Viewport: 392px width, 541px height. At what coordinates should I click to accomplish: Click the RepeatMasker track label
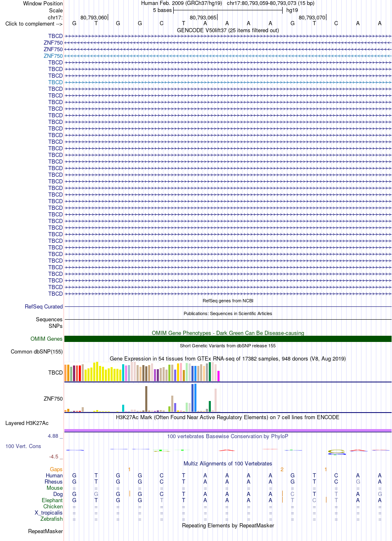click(x=45, y=531)
